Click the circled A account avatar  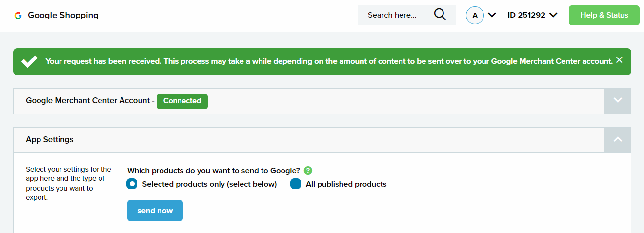click(475, 15)
